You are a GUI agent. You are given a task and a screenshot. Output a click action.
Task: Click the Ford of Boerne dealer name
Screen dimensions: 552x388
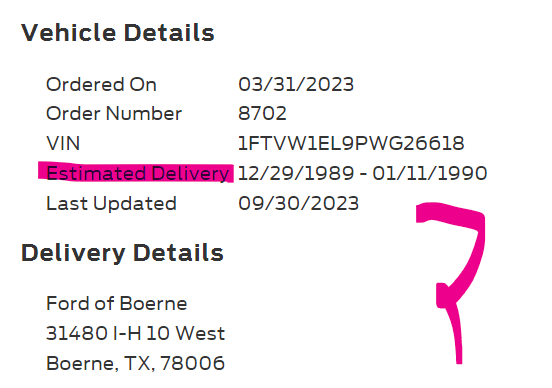(x=117, y=303)
